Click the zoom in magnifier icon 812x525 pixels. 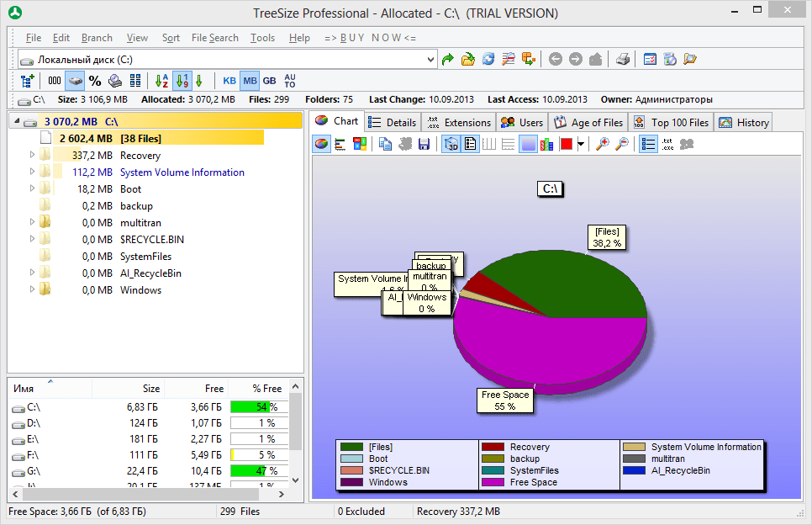602,144
